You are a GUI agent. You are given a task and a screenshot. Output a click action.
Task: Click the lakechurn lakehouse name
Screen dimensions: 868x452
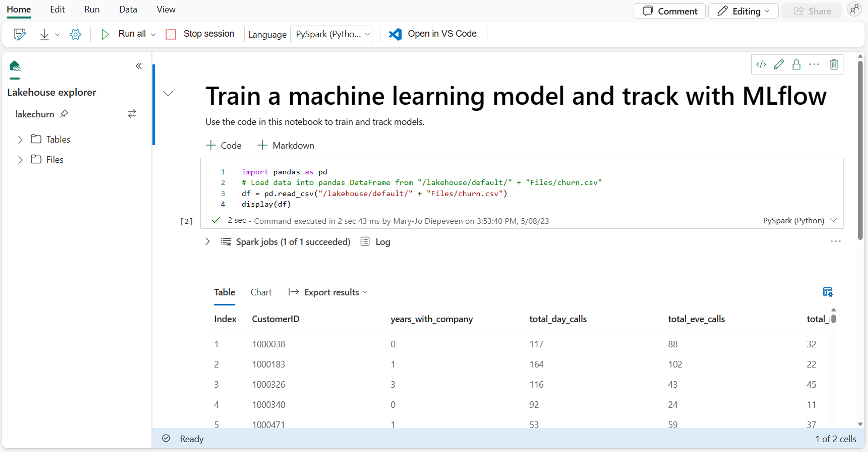[35, 114]
